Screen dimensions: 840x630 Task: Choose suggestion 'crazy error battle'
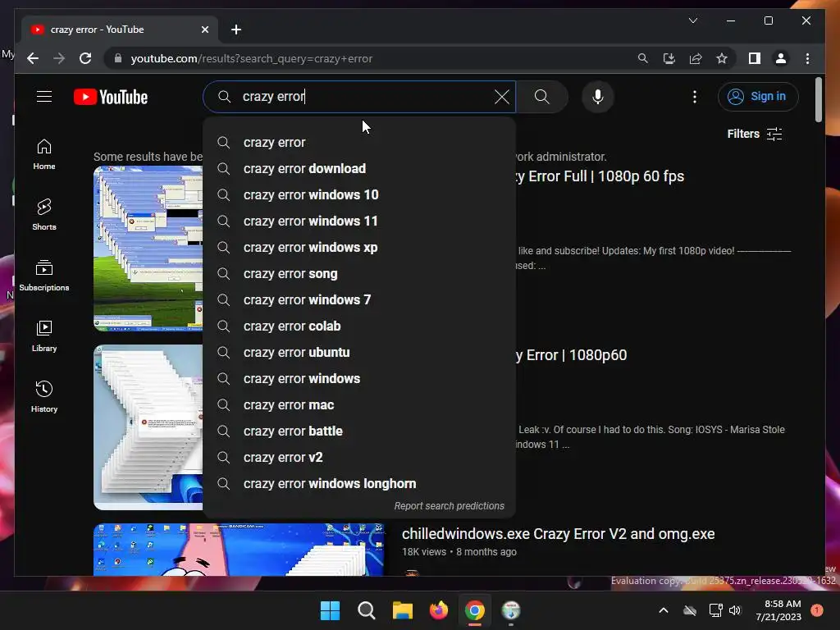(359, 431)
